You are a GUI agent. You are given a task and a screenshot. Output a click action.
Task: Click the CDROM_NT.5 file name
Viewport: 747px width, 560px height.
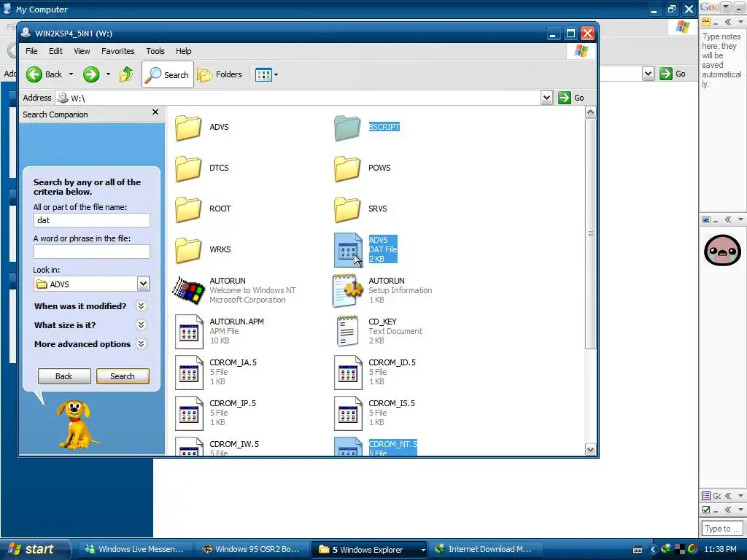pyautogui.click(x=392, y=444)
